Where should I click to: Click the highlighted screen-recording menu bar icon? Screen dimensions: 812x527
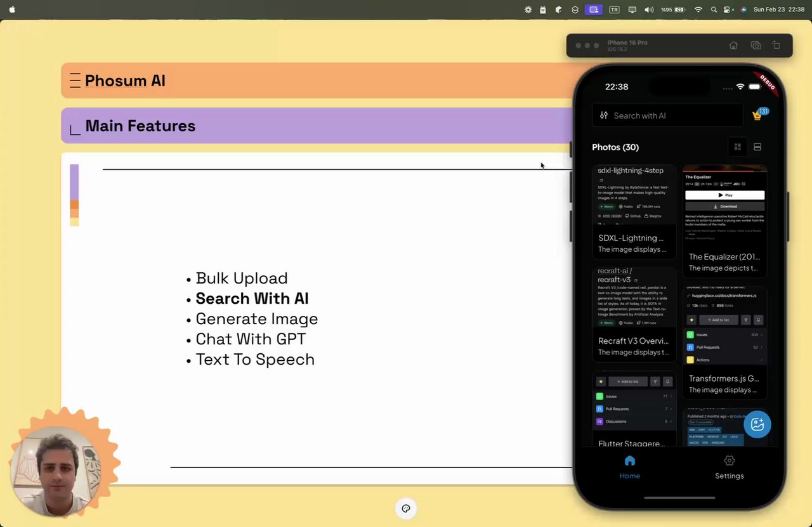tap(594, 10)
